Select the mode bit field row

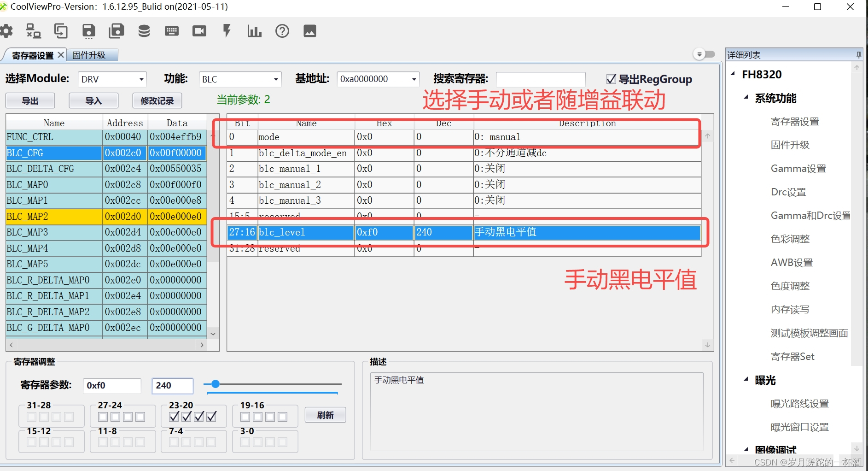click(464, 137)
